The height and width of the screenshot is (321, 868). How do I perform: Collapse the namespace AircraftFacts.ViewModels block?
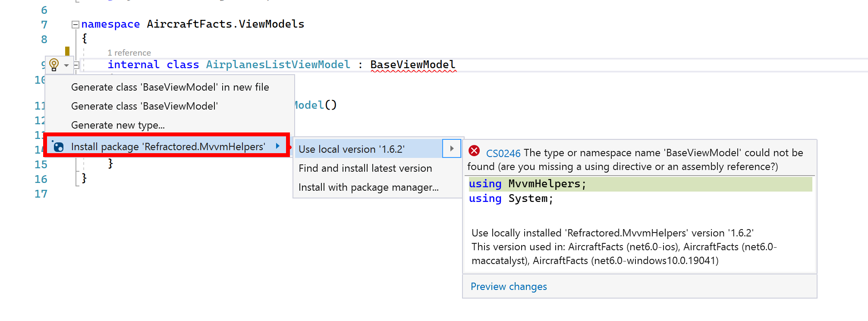click(75, 25)
